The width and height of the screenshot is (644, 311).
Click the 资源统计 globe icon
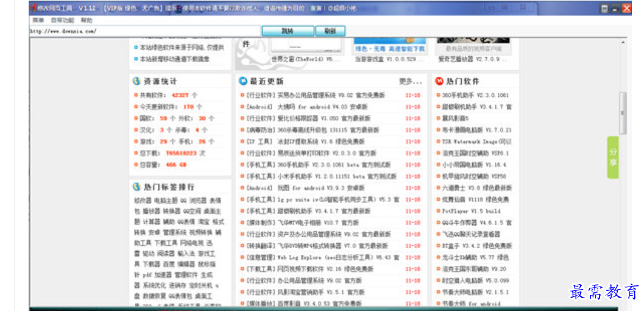point(136,81)
